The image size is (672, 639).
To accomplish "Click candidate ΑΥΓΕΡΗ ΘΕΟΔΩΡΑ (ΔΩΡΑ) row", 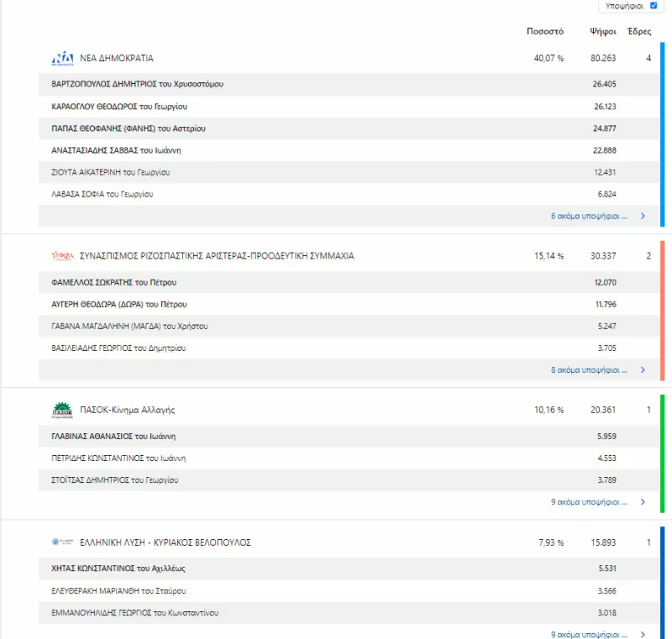I will [349, 304].
